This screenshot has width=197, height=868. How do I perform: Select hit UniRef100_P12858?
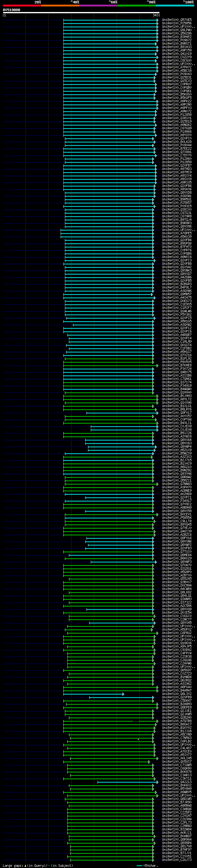(177, 115)
